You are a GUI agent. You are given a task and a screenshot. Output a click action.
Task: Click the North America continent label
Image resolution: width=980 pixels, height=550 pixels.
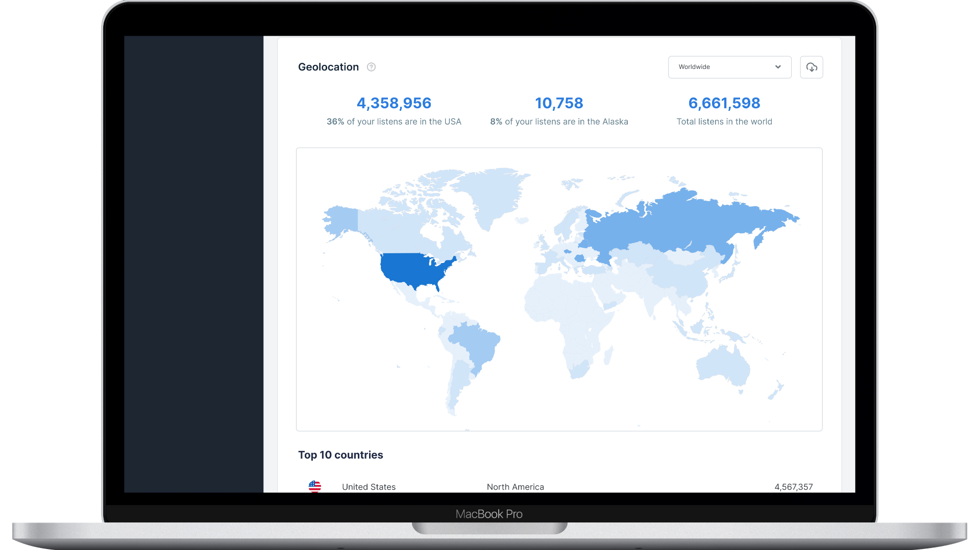515,487
